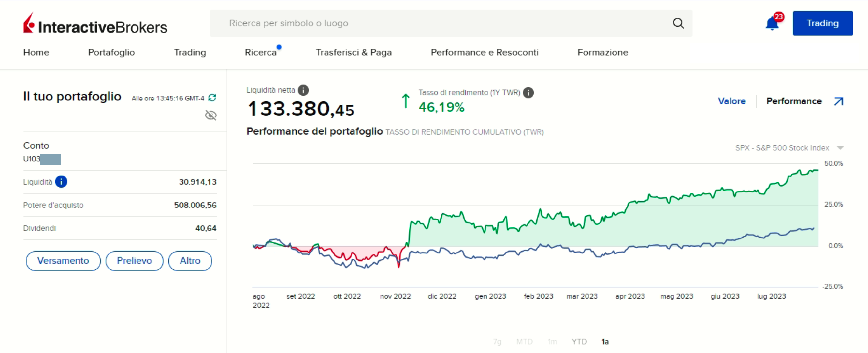This screenshot has height=353, width=868.
Task: Click the Potere d'acquisto label
Action: [53, 205]
